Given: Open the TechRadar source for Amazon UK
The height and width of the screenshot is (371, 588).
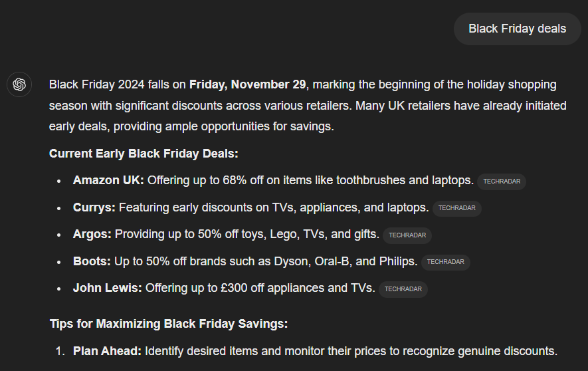Looking at the screenshot, I should (x=502, y=182).
